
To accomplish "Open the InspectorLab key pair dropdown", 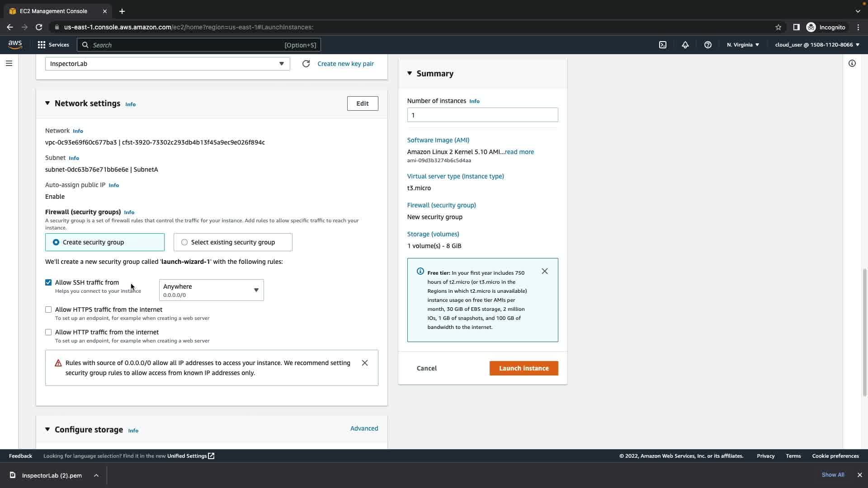I will (x=167, y=64).
